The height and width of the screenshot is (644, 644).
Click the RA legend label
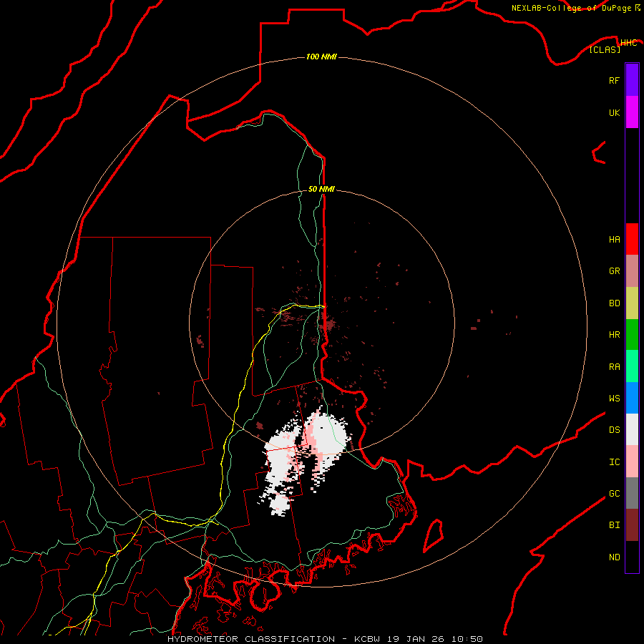click(614, 367)
